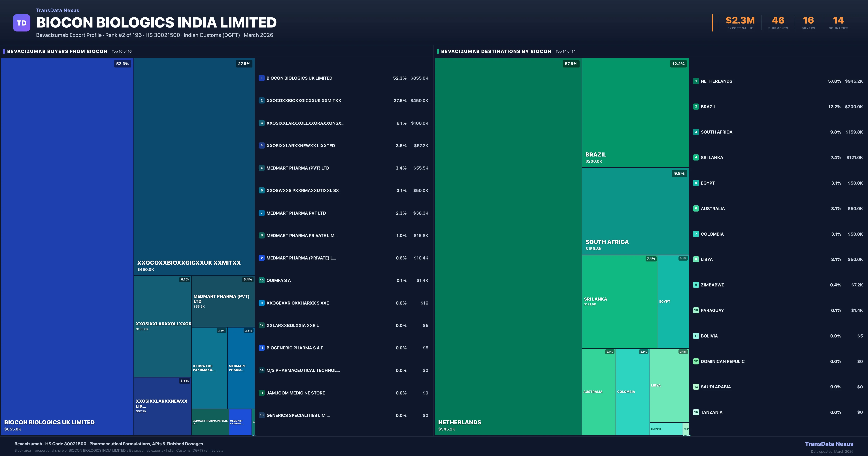The image size is (868, 456).
Task: Select the Biocon Biologics UK Limited treemap block
Action: [x=67, y=246]
